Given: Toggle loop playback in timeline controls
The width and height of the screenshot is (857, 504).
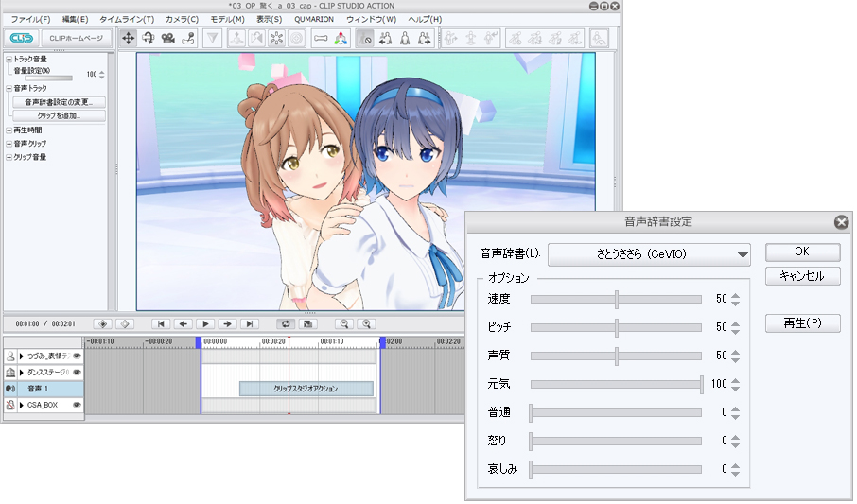Looking at the screenshot, I should (x=284, y=323).
